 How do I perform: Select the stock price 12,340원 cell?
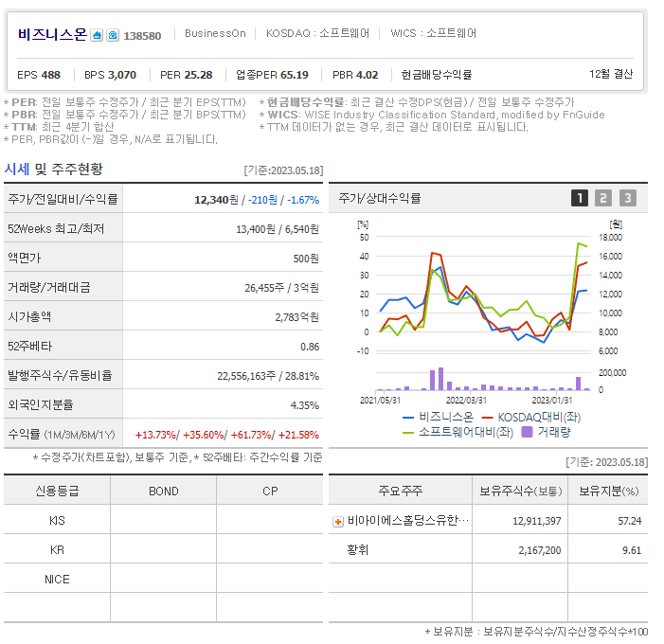tap(216, 200)
